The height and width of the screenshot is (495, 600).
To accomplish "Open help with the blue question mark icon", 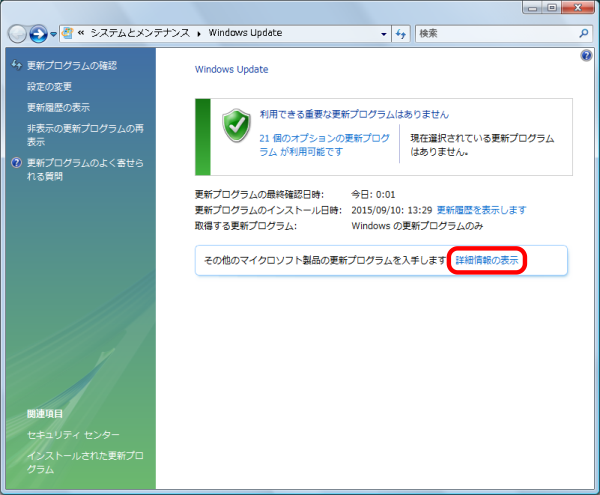I will (586, 56).
